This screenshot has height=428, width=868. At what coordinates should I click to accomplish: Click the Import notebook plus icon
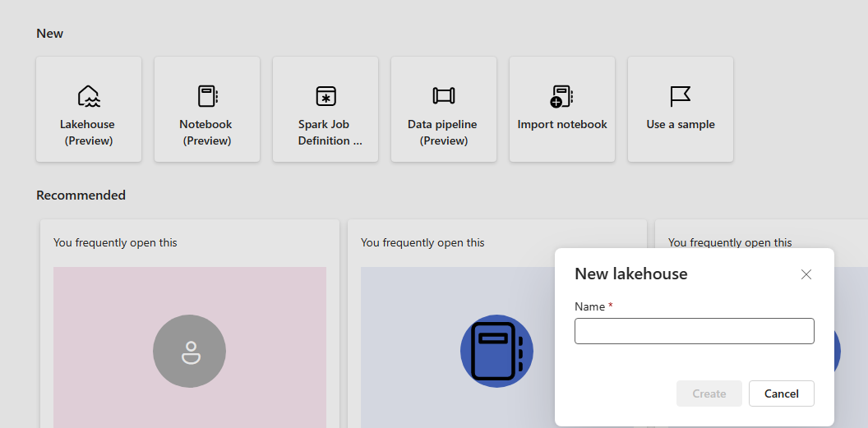pos(561,96)
